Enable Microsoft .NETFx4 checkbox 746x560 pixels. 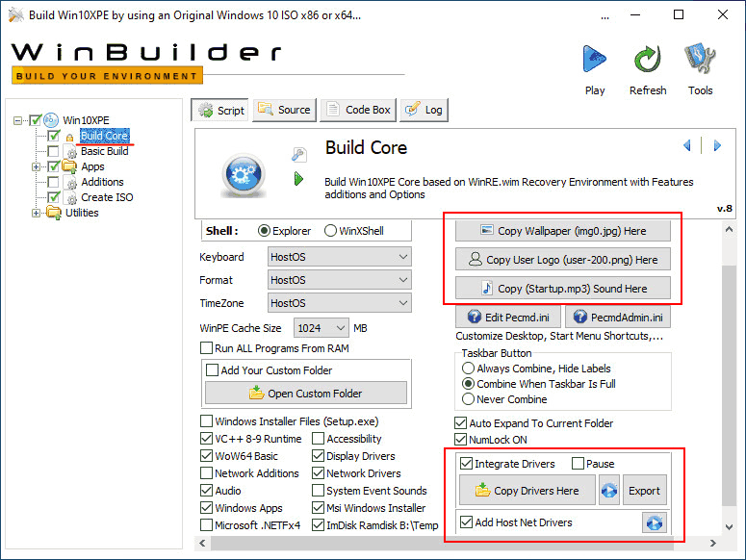pos(206,524)
